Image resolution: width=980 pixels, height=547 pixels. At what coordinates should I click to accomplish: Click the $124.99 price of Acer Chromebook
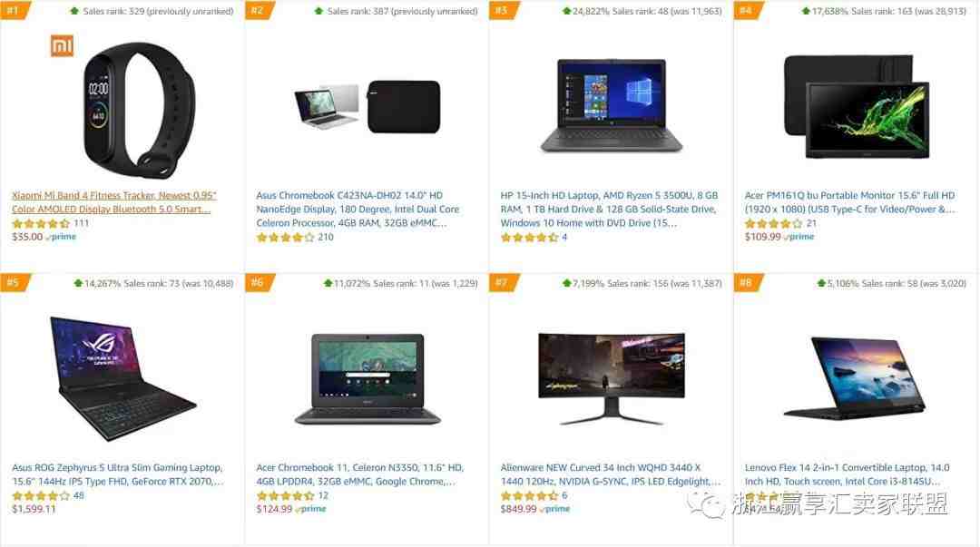(274, 509)
